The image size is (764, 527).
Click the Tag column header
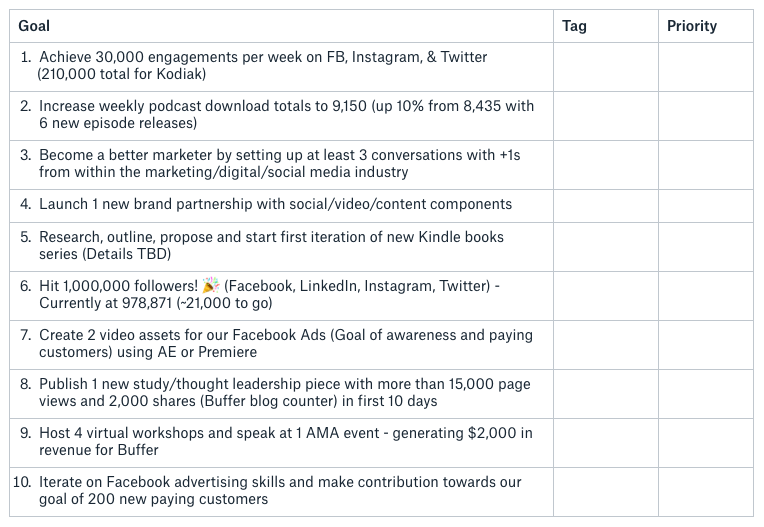tap(574, 26)
